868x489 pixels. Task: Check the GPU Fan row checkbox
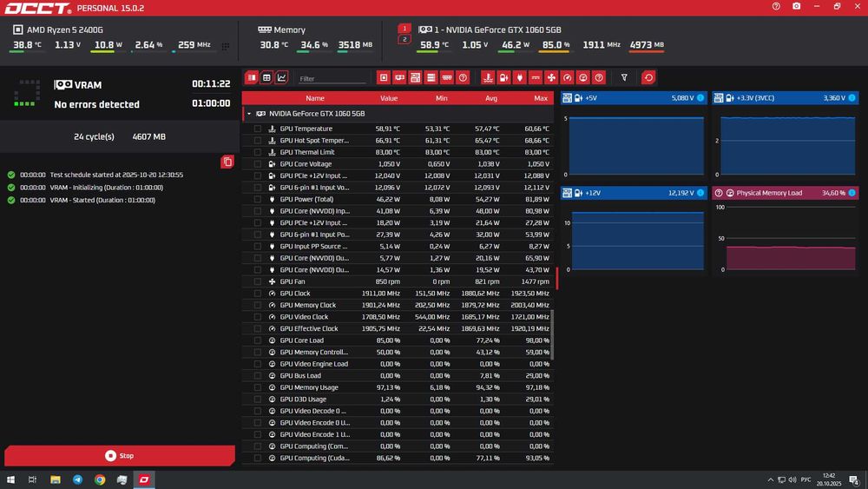point(258,281)
